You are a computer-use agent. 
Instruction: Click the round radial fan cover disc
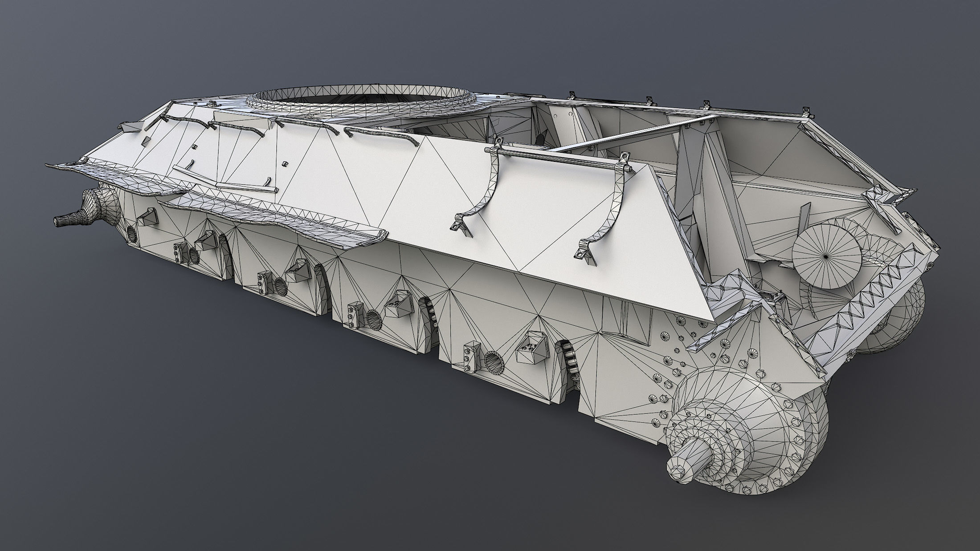pyautogui.click(x=825, y=256)
